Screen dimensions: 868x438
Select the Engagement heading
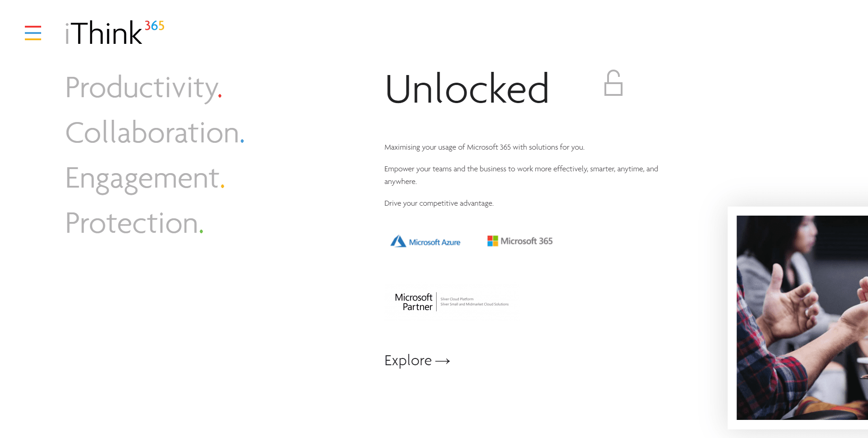pyautogui.click(x=142, y=178)
